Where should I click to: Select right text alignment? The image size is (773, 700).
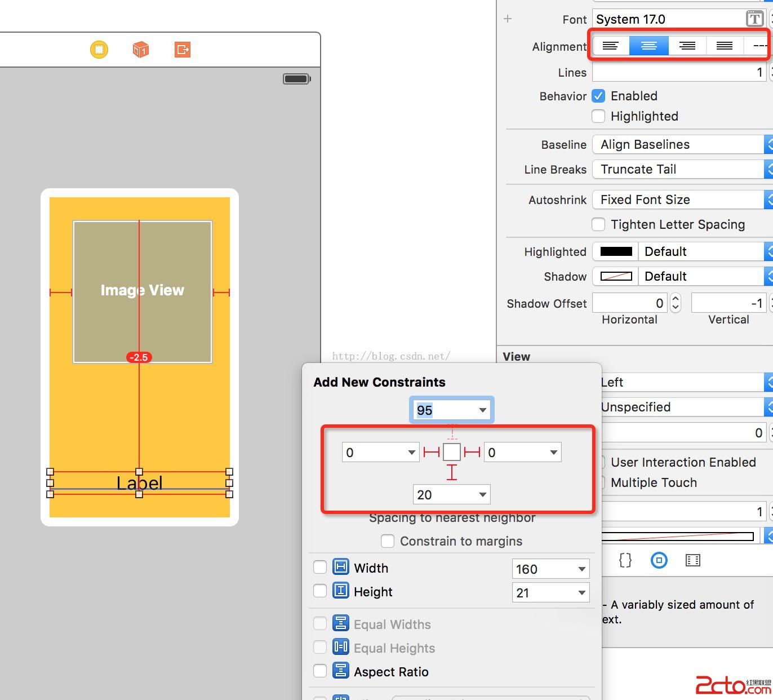click(687, 46)
